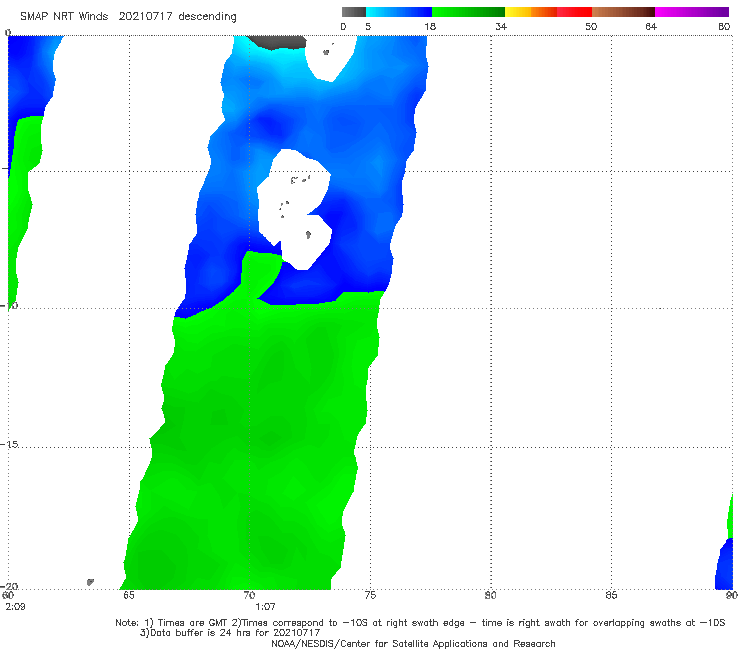Image resolution: width=740 pixels, height=650 pixels.
Task: Click the NOAA/NESDIS credit line
Action: [x=413, y=644]
